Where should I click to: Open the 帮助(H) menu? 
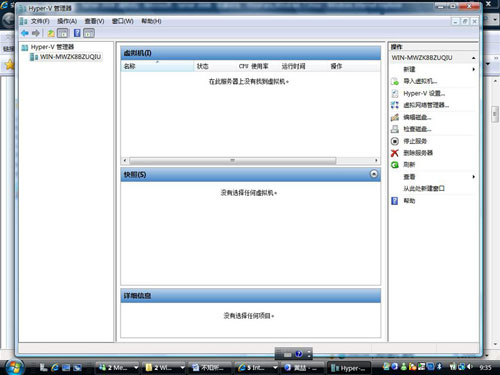coord(151,21)
